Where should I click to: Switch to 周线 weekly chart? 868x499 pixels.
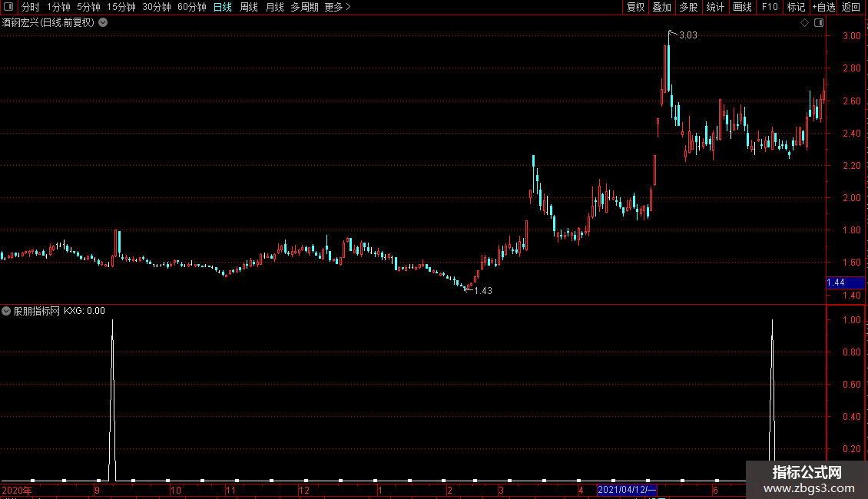coord(249,7)
